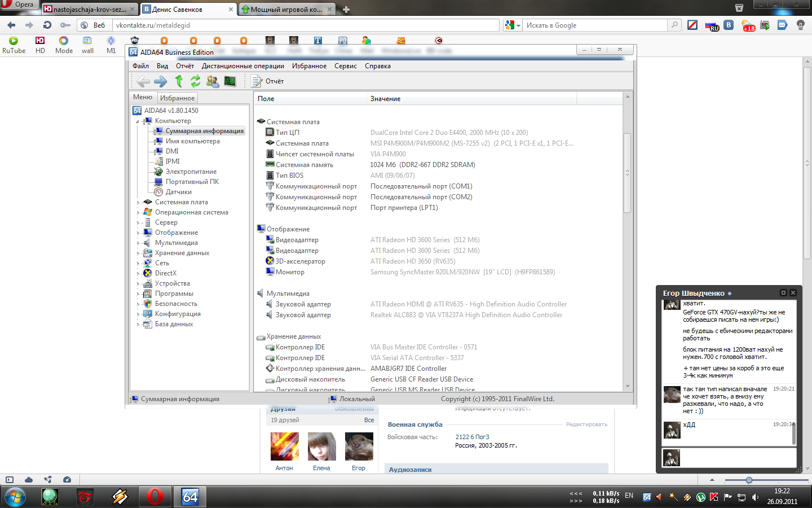Click the Редактировать link by Военная служба
Screen dimensions: 812x508
tap(586, 424)
